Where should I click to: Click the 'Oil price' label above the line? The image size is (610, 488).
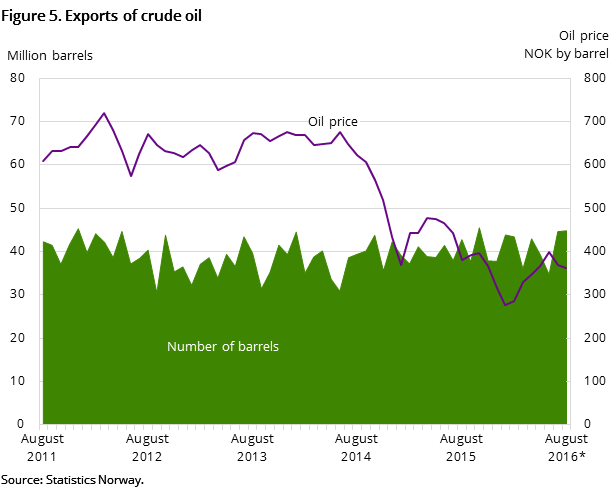[x=332, y=122]
